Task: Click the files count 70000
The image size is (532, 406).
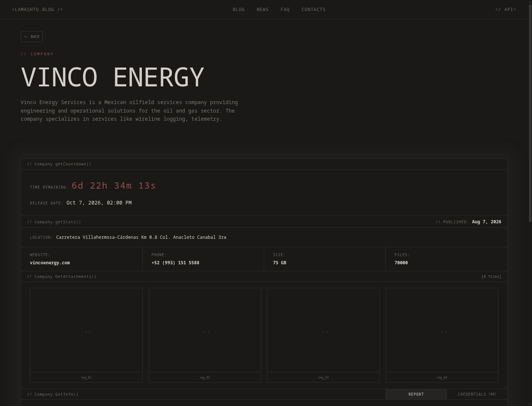Action: click(x=401, y=263)
